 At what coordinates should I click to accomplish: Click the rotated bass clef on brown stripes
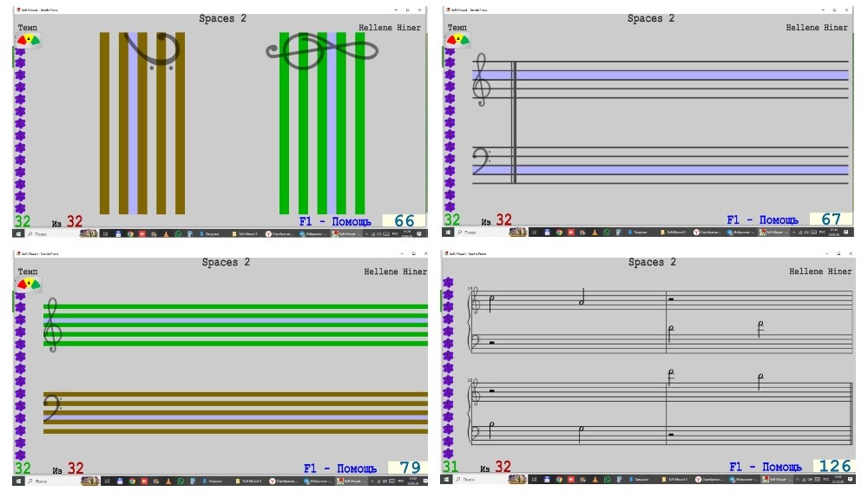(150, 51)
